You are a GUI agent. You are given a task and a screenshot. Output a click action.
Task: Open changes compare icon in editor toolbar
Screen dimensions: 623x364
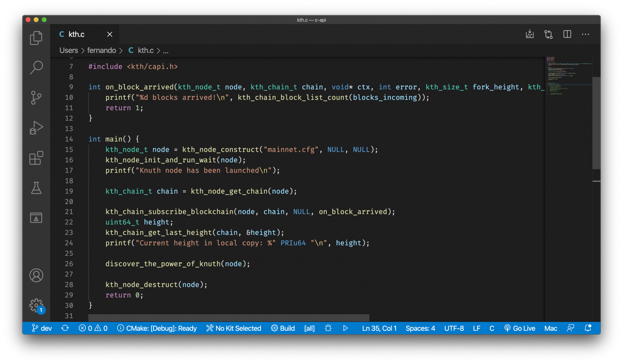click(x=548, y=34)
